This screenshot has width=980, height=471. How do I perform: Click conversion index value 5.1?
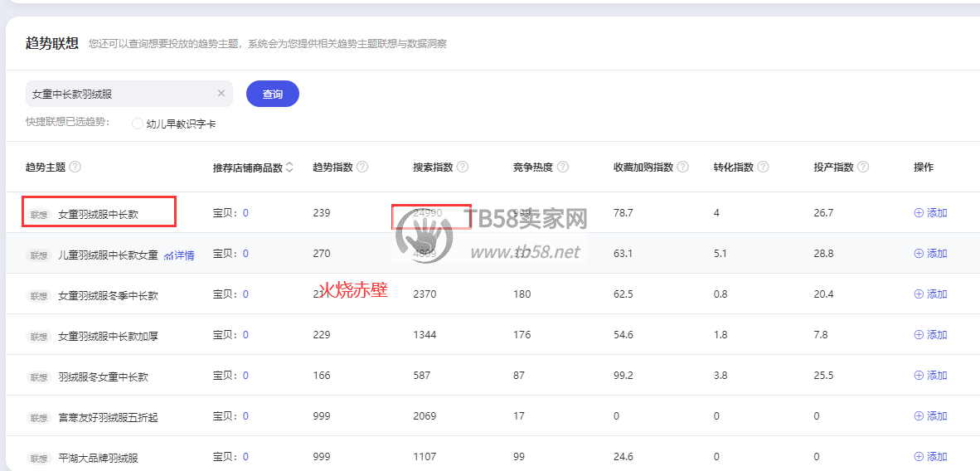point(720,253)
